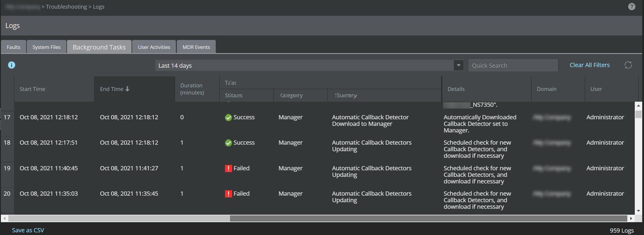
Task: Switch to the Faults tab
Action: tap(13, 47)
